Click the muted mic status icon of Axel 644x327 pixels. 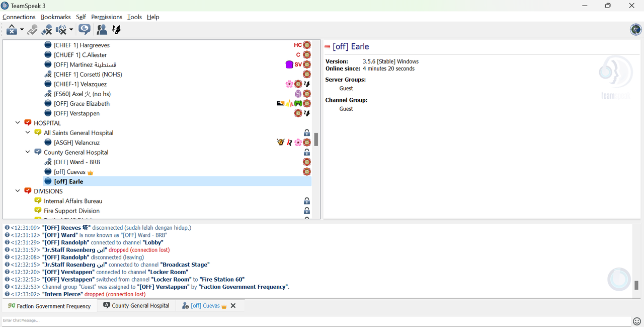(48, 94)
